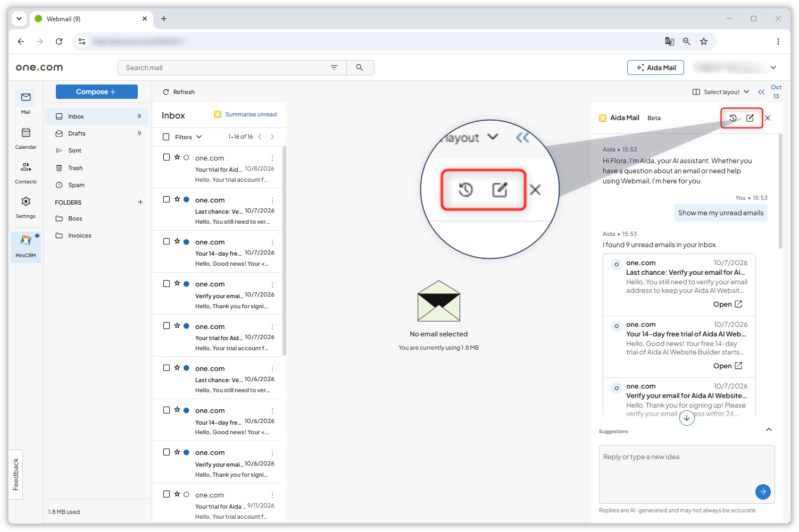Open Chrome tab search dropdown
The image size is (799, 532).
point(19,19)
